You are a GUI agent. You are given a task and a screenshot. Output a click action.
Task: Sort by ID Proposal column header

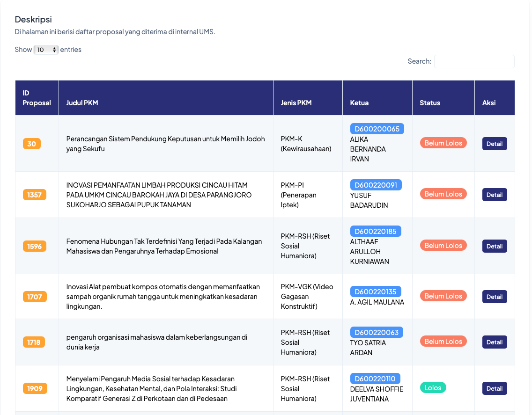click(x=37, y=98)
